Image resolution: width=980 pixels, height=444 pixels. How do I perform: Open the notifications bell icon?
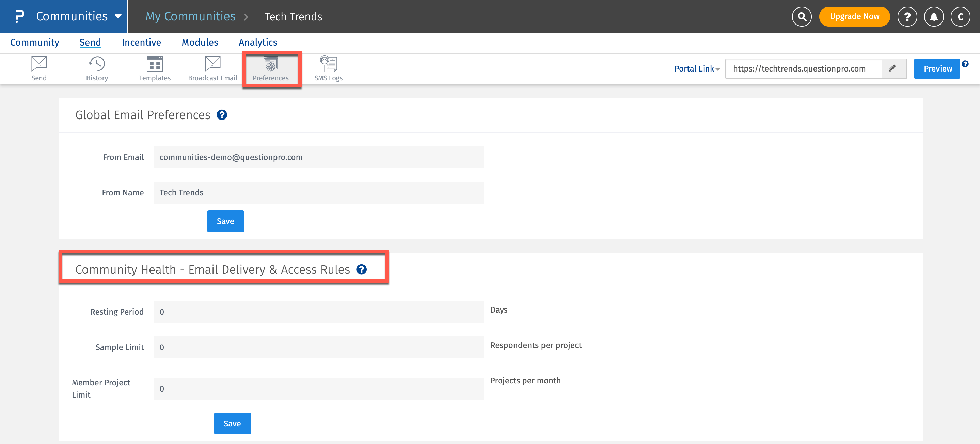(x=934, y=17)
